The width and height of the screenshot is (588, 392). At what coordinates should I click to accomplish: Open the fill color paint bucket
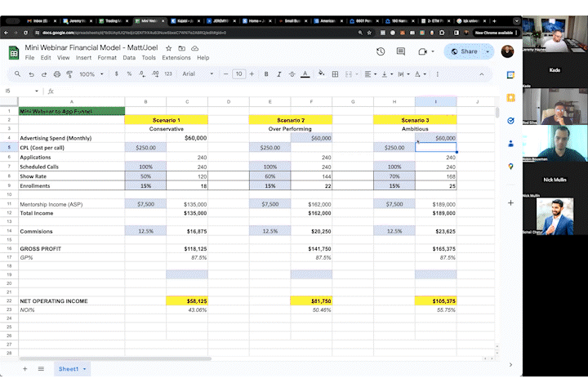pyautogui.click(x=322, y=73)
